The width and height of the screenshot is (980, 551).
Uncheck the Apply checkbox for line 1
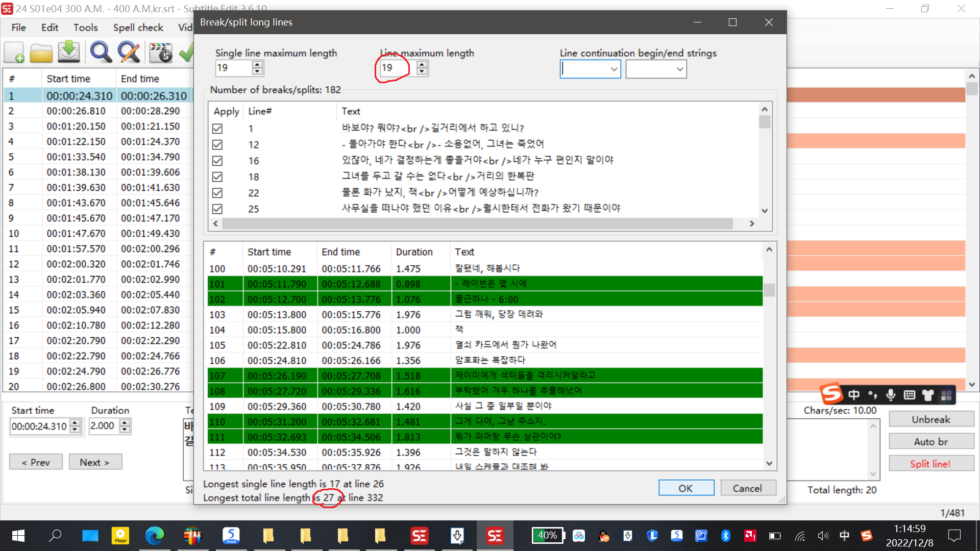point(217,129)
